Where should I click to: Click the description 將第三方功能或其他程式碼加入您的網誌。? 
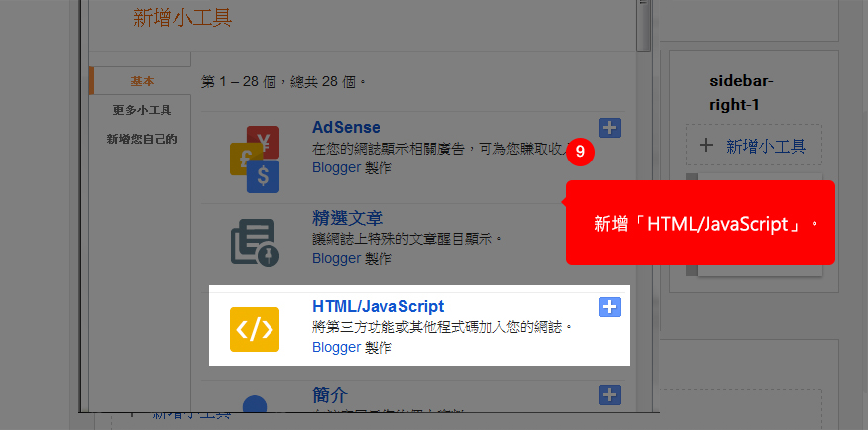(442, 328)
